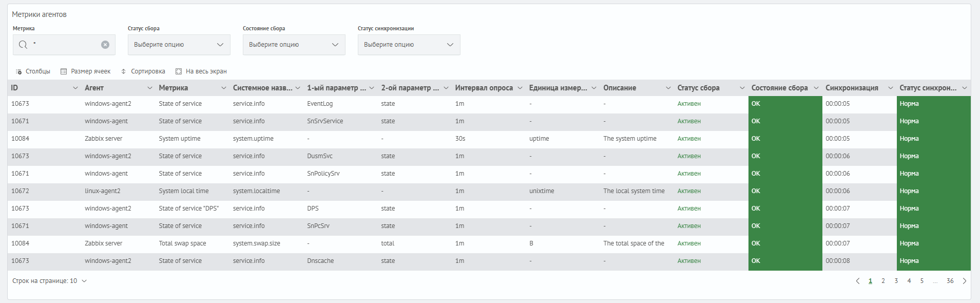Select the System uptime row
Screen dimensions: 980x303
pos(180,139)
